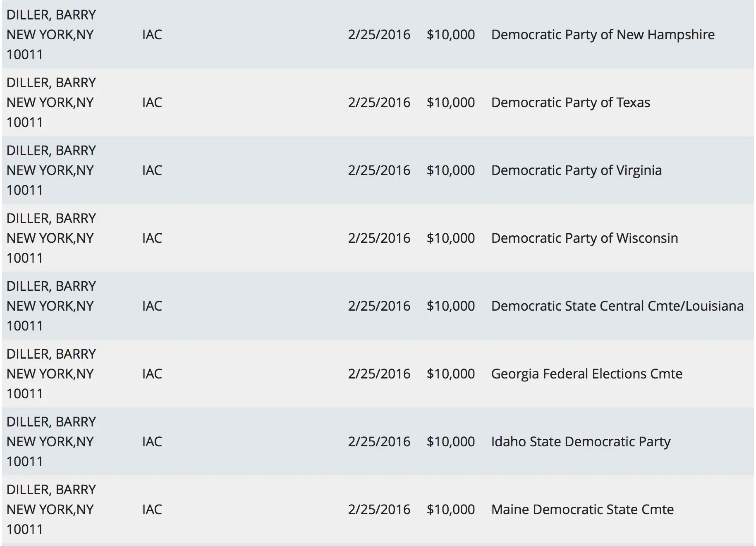Click the $10,000 amount in Maine row
The width and height of the screenshot is (756, 546).
pos(450,510)
